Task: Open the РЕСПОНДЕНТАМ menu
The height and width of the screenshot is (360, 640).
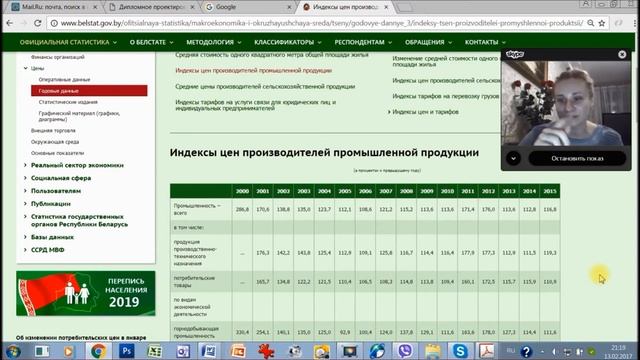Action: coord(363,42)
